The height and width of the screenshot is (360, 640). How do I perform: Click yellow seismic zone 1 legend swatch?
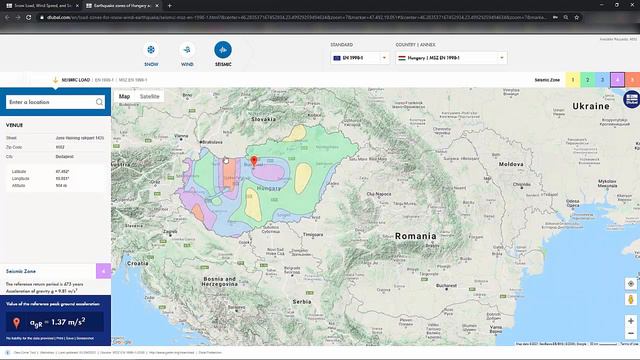573,80
